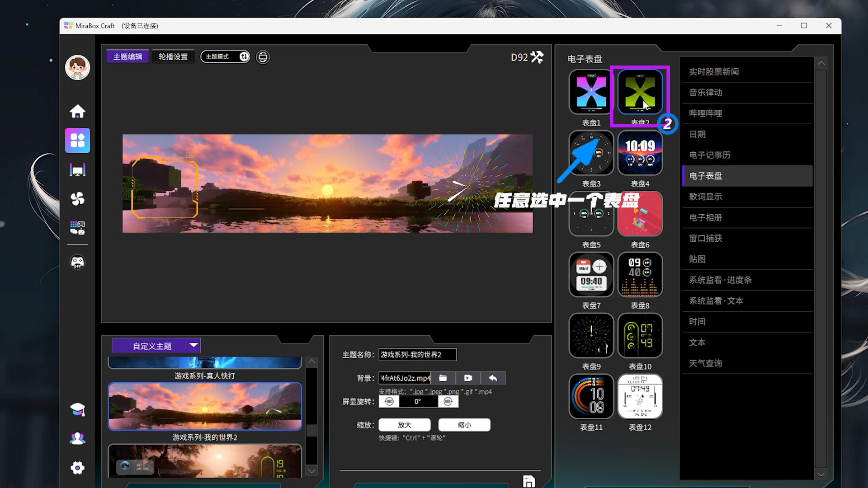Image resolution: width=868 pixels, height=488 pixels.
Task: Click the reset background arrow icon
Action: (x=493, y=378)
